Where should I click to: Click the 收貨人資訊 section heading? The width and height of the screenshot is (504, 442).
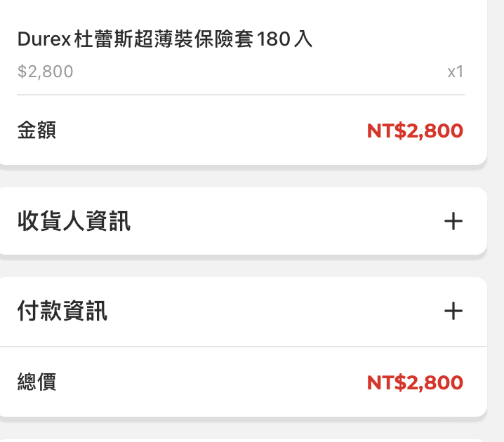[x=74, y=222]
